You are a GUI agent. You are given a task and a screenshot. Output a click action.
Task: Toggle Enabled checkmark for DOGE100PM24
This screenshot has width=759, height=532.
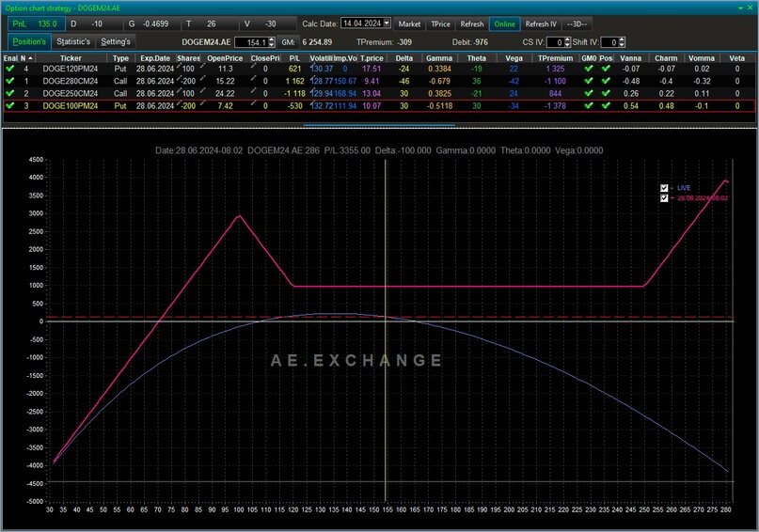(x=9, y=105)
